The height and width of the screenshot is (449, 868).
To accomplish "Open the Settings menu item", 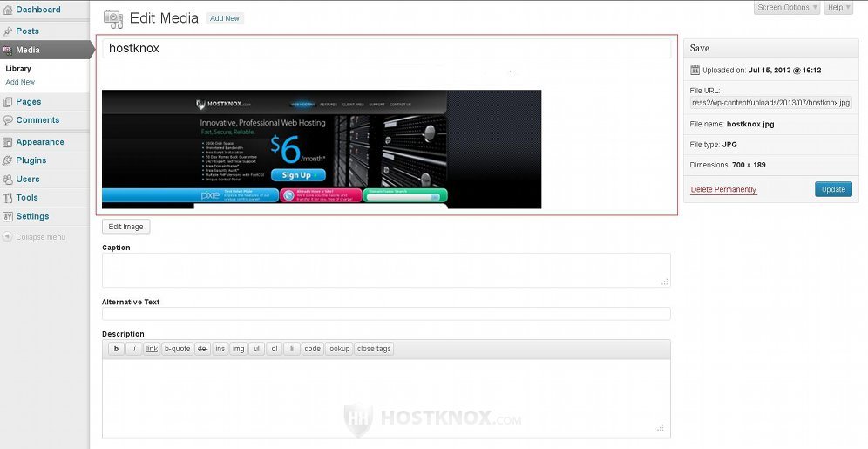I will coord(32,216).
